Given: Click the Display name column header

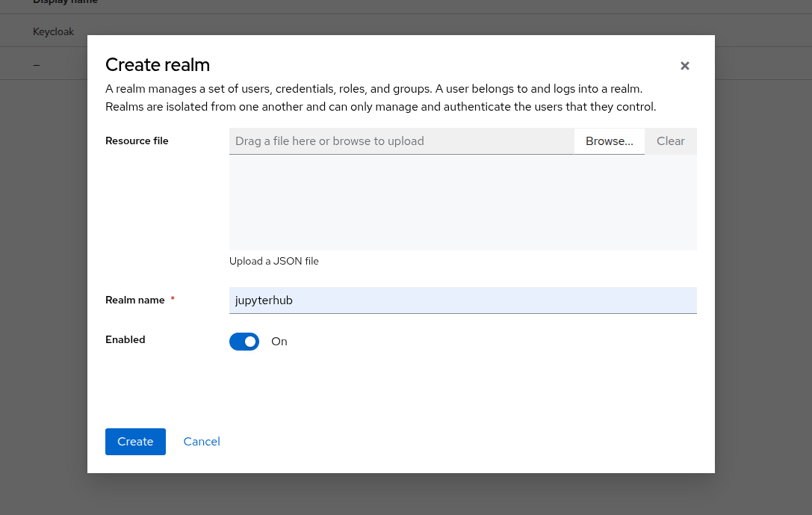Looking at the screenshot, I should tap(65, 2).
